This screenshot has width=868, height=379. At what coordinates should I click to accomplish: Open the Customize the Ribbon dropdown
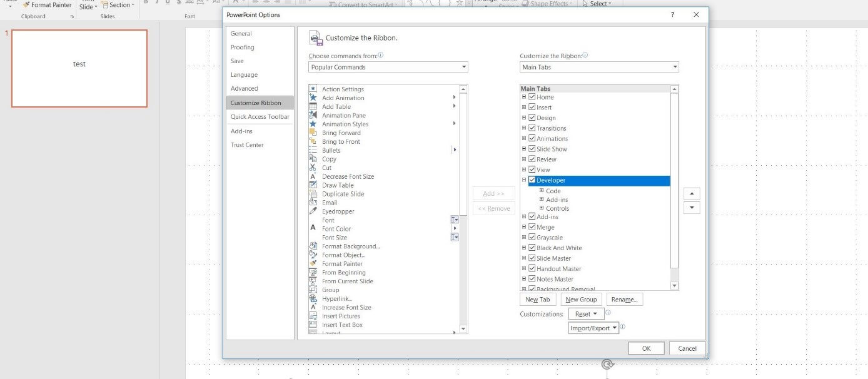pos(599,67)
